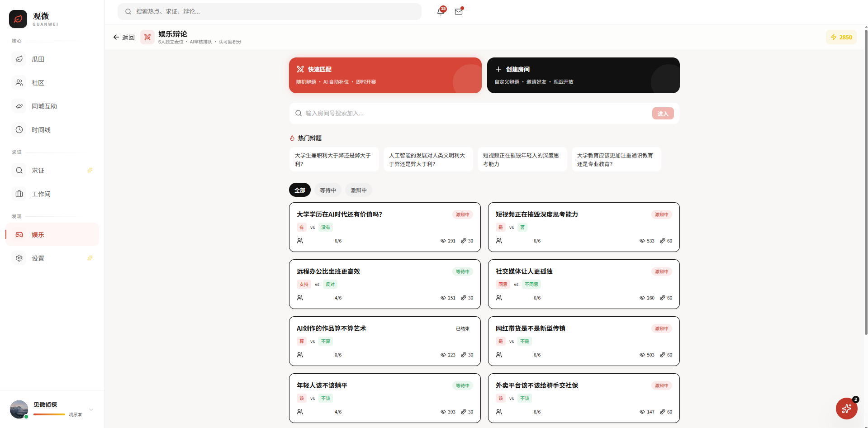Click the 设置 gear icon
The height and width of the screenshot is (428, 868).
pyautogui.click(x=19, y=258)
